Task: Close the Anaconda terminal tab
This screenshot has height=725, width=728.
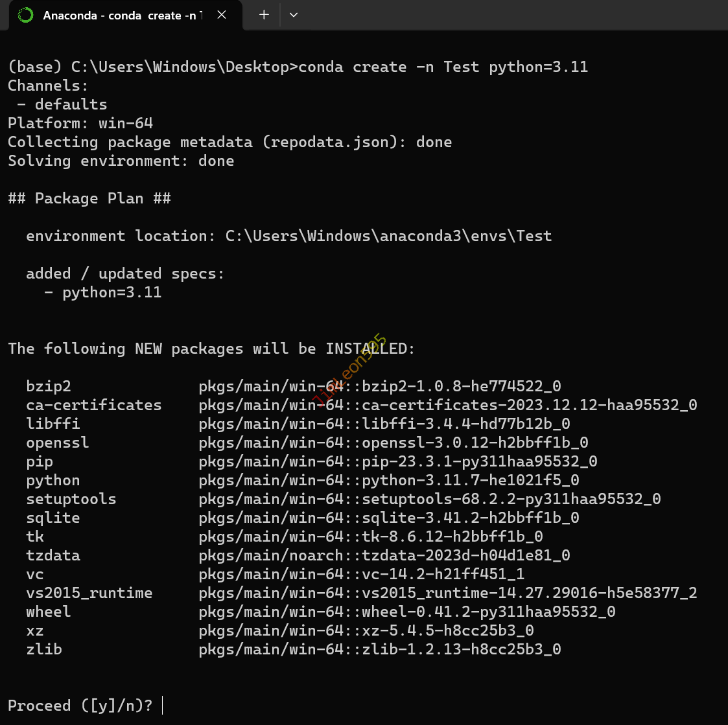Action: click(x=222, y=15)
